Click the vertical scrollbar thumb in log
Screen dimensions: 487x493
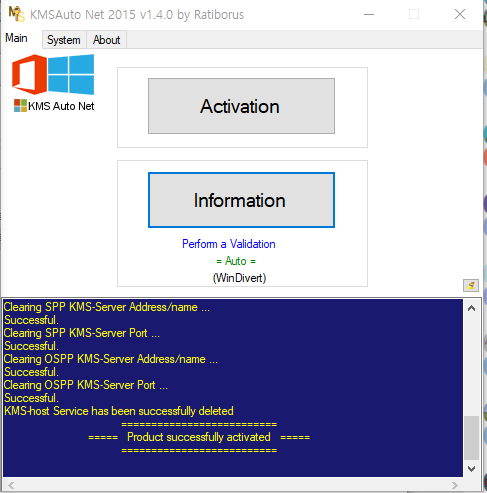click(x=471, y=438)
